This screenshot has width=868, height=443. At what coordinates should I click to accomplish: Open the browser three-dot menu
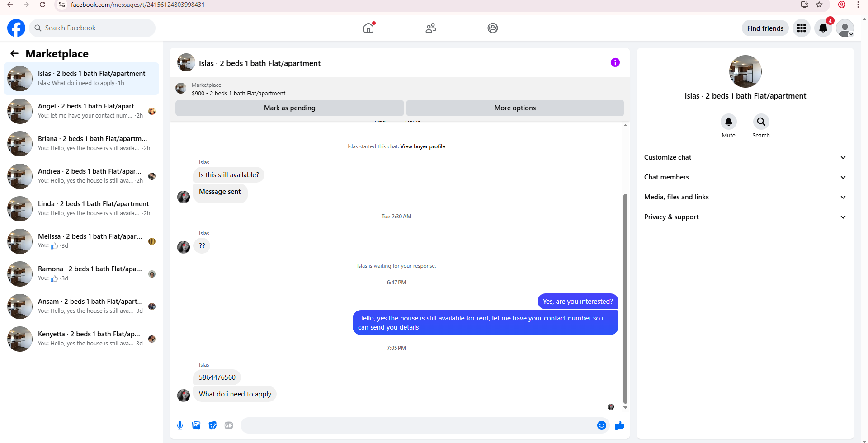(x=858, y=5)
